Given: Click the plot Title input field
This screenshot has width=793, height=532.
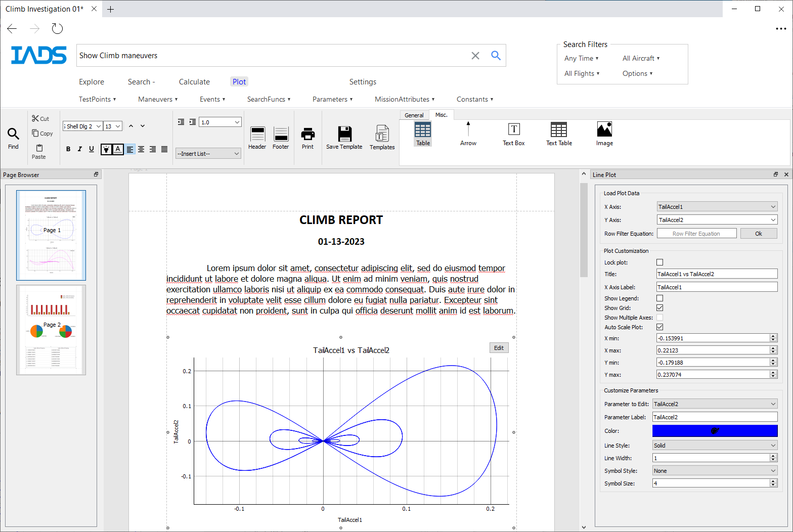Looking at the screenshot, I should tap(717, 274).
